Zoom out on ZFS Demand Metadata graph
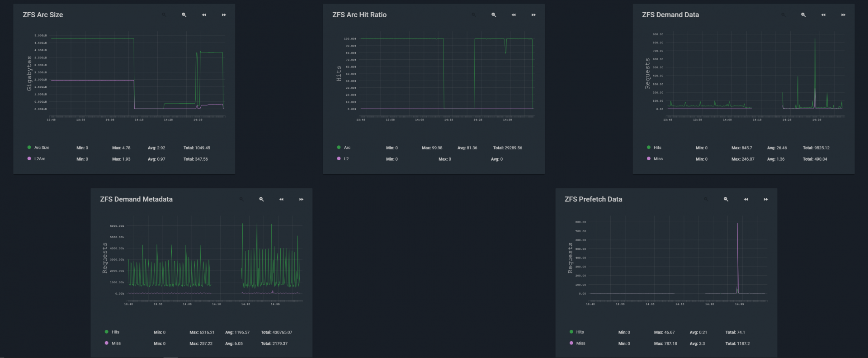This screenshot has width=868, height=358. (x=241, y=199)
